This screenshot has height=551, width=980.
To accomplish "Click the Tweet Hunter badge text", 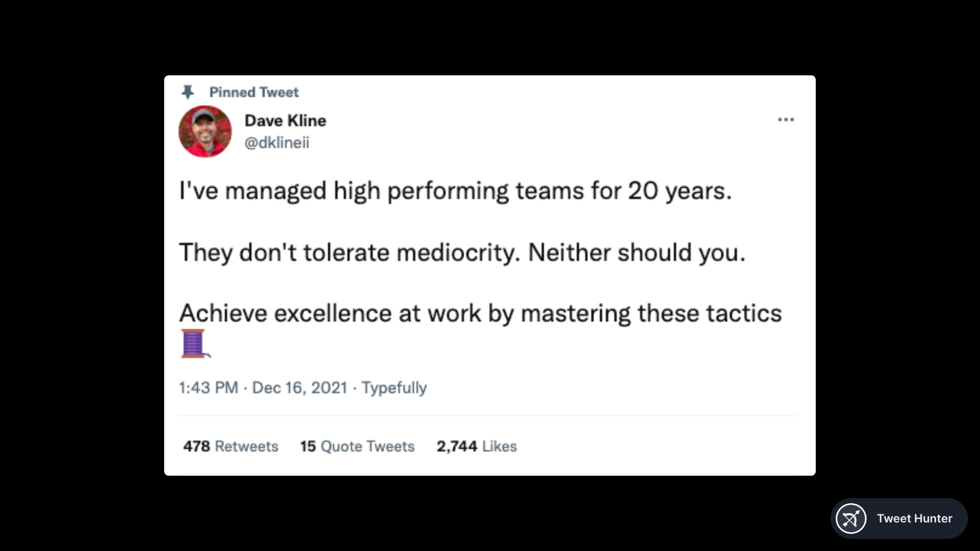I will 915,519.
